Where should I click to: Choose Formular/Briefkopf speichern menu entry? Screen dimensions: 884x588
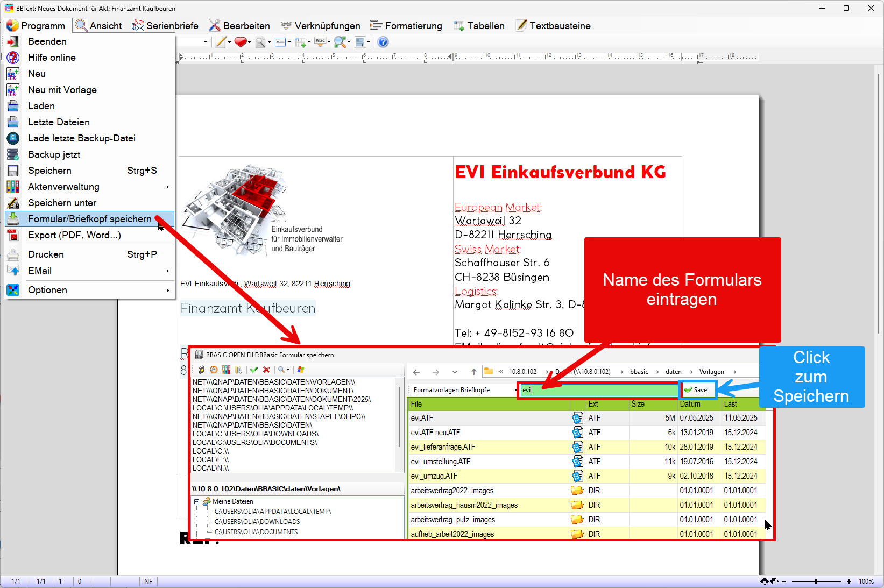pyautogui.click(x=89, y=219)
